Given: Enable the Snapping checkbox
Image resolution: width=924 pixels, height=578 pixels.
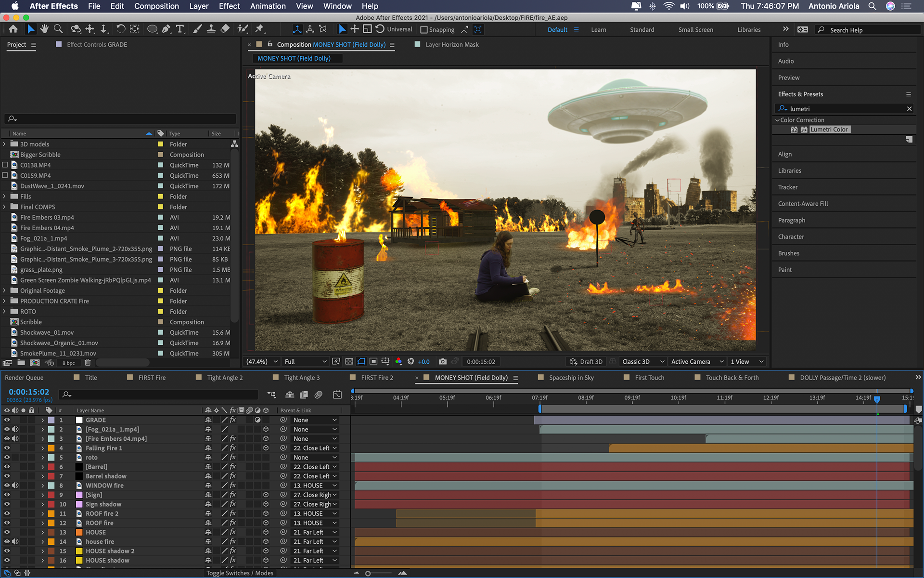Looking at the screenshot, I should (424, 30).
